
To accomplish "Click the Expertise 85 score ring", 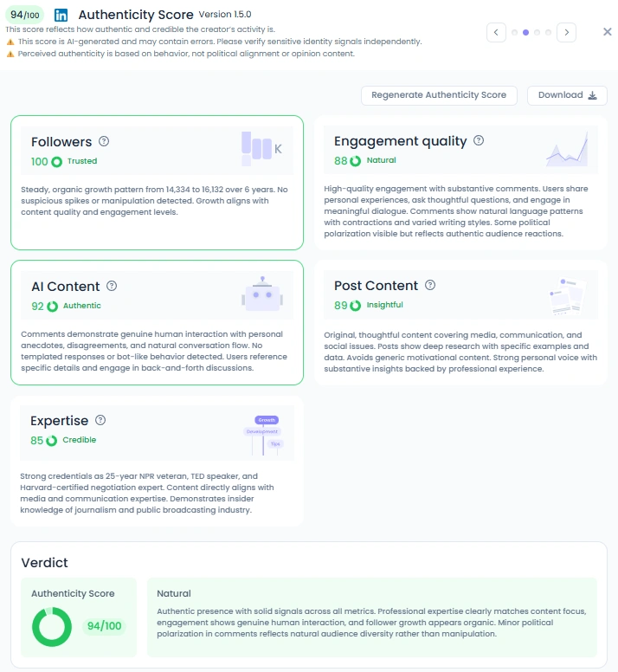I will point(51,441).
